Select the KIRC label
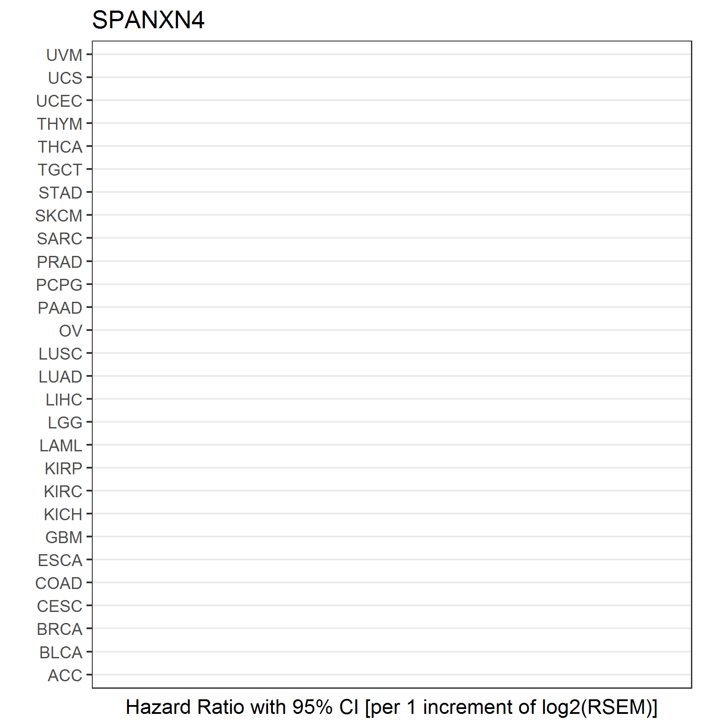The width and height of the screenshot is (702, 728). (x=63, y=492)
